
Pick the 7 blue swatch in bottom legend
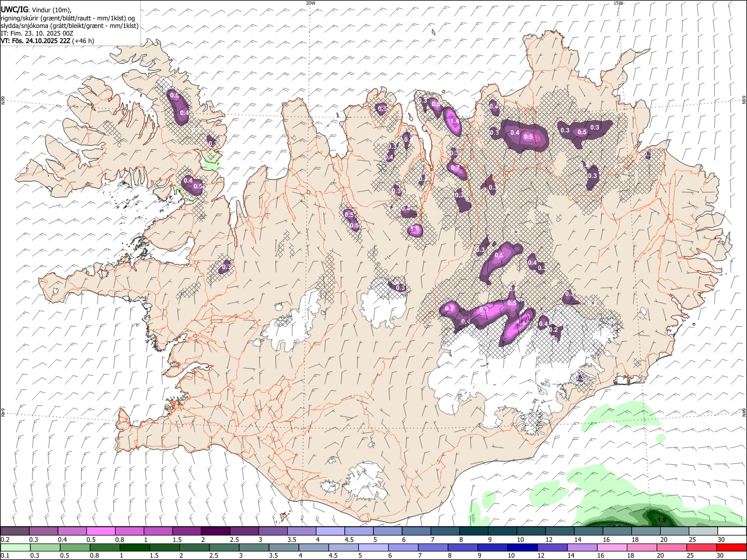click(x=433, y=548)
